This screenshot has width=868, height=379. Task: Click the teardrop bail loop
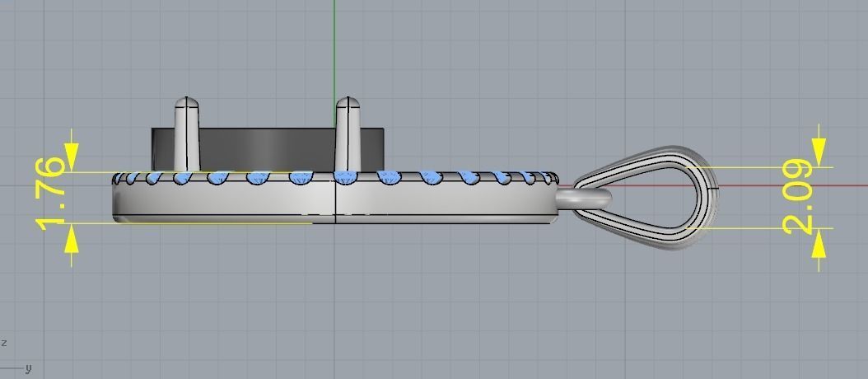(646, 197)
